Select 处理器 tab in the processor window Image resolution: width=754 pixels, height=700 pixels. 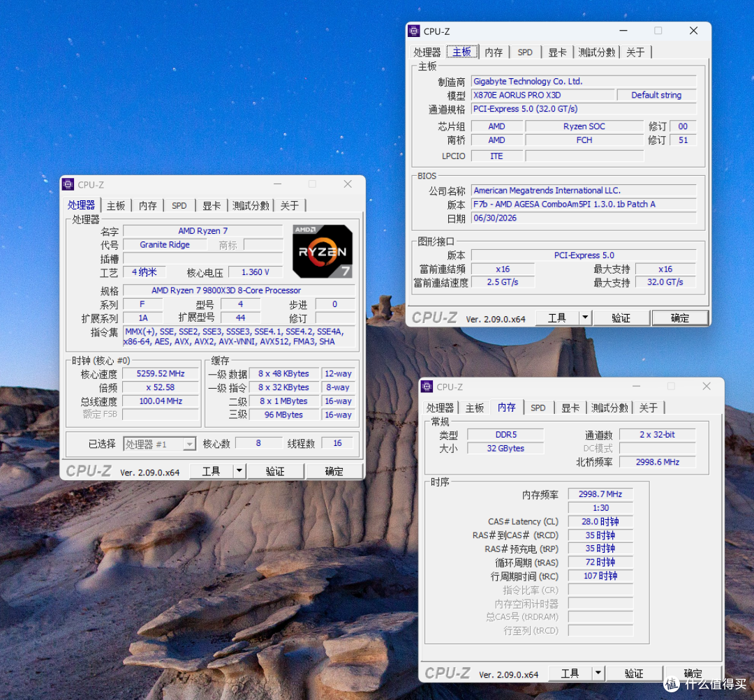(81, 204)
